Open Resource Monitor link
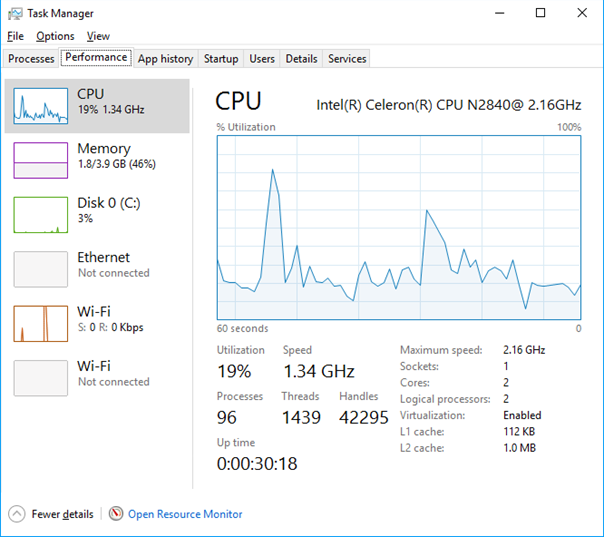 coord(185,514)
